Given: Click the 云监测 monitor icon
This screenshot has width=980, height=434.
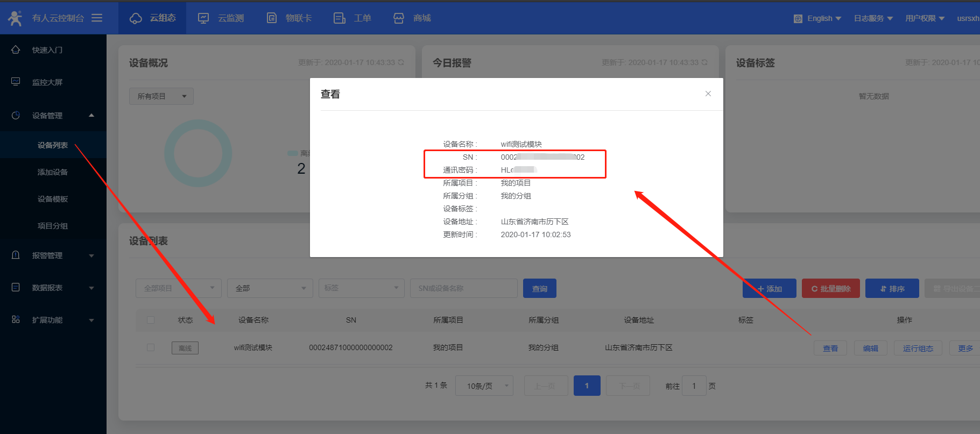Looking at the screenshot, I should (203, 18).
